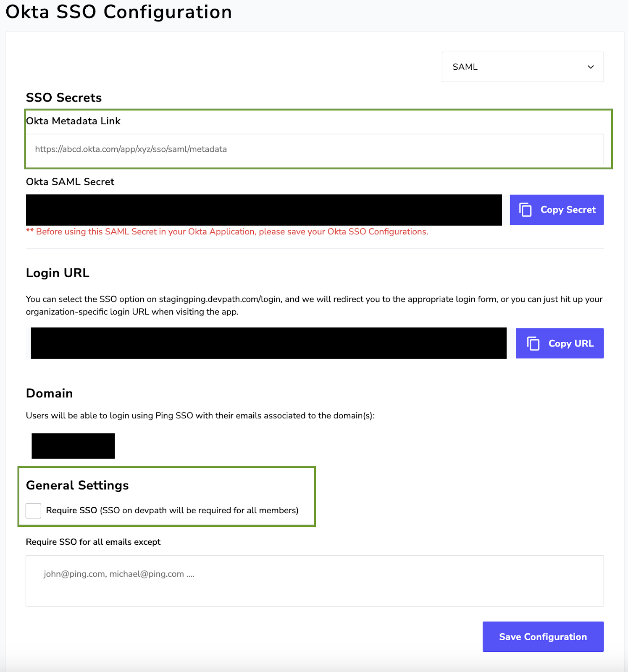Click the 'Login URL' section heading
This screenshot has height=672, width=628.
coord(58,273)
